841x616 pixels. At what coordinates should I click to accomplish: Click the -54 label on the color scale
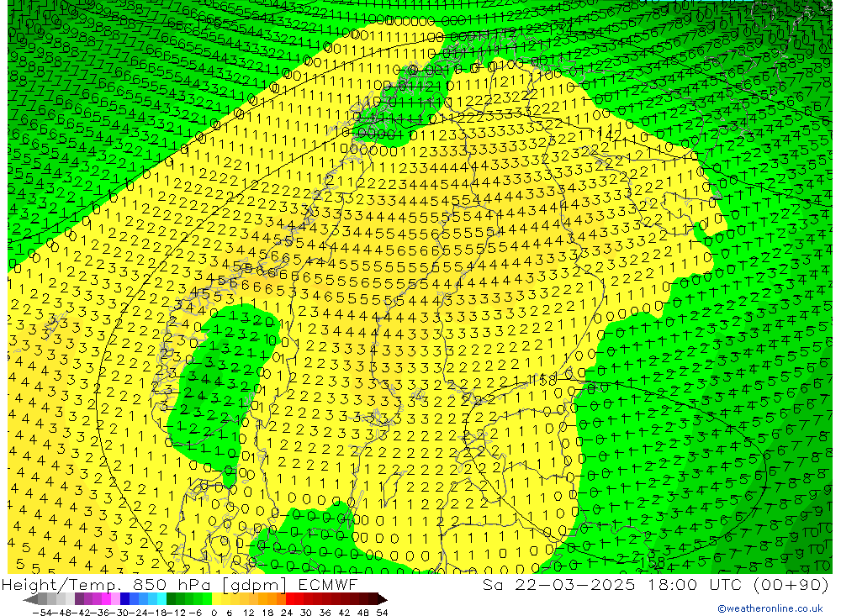pyautogui.click(x=42, y=613)
